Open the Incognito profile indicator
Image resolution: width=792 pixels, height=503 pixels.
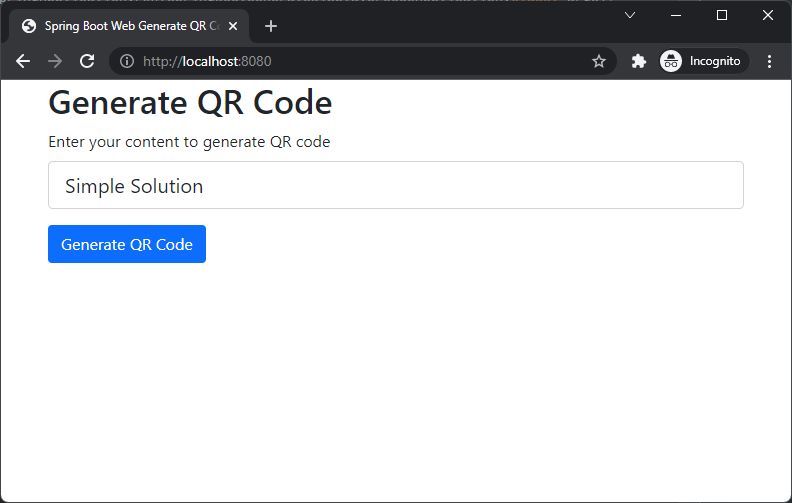(x=703, y=61)
